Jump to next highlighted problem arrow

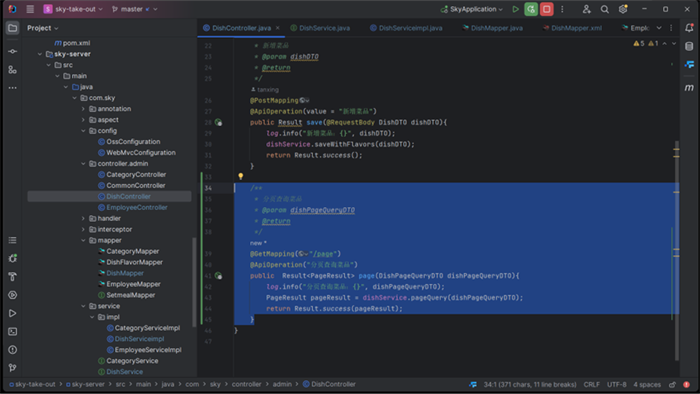(x=674, y=43)
